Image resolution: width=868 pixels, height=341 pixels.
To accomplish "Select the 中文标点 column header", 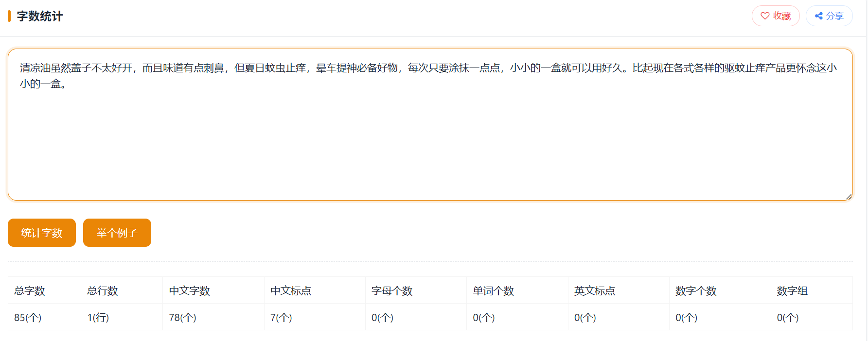I will pos(315,290).
